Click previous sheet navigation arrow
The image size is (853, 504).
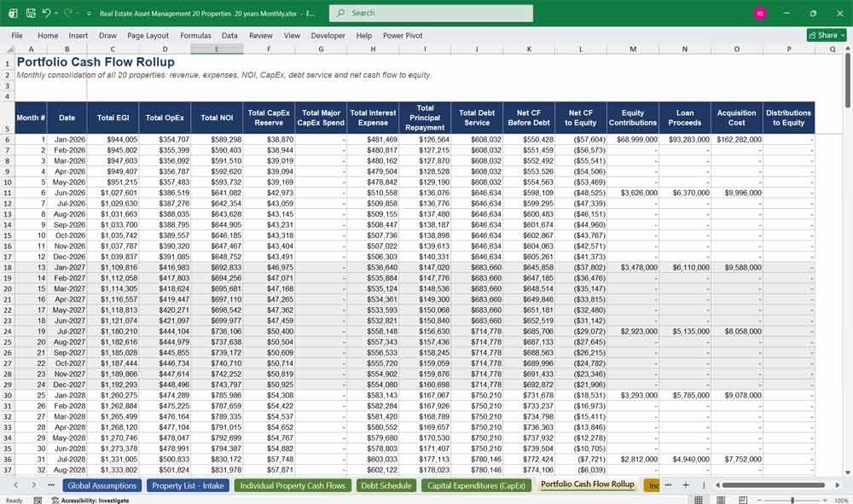click(x=15, y=485)
